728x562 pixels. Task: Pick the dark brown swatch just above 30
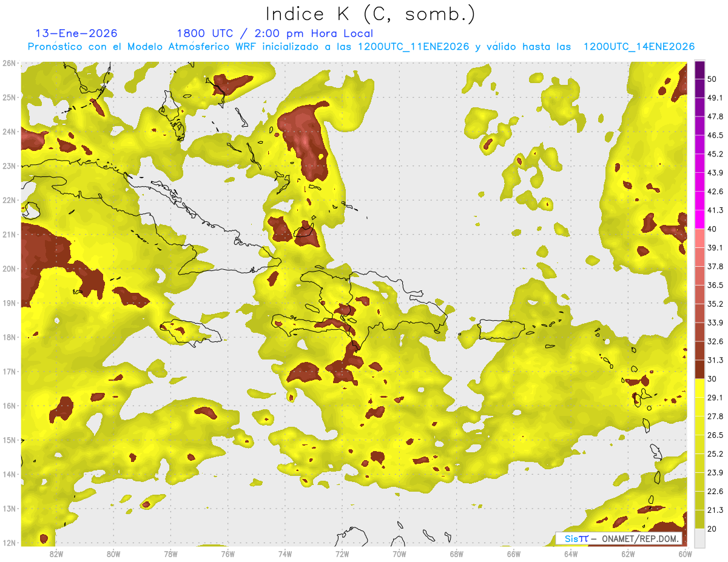699,369
